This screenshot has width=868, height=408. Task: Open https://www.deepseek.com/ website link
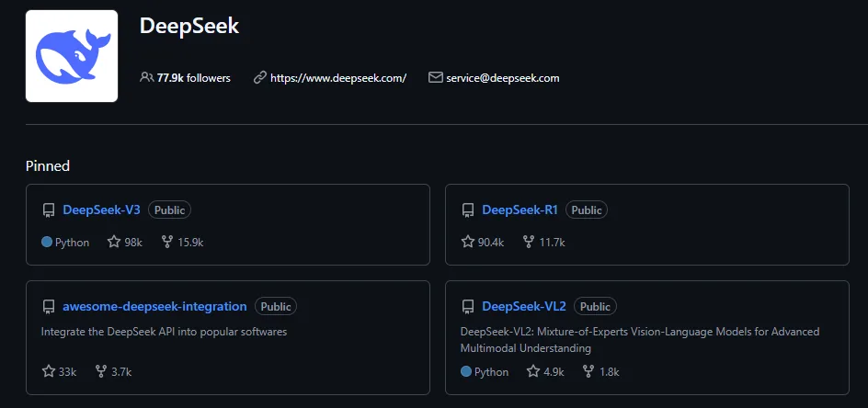point(338,78)
